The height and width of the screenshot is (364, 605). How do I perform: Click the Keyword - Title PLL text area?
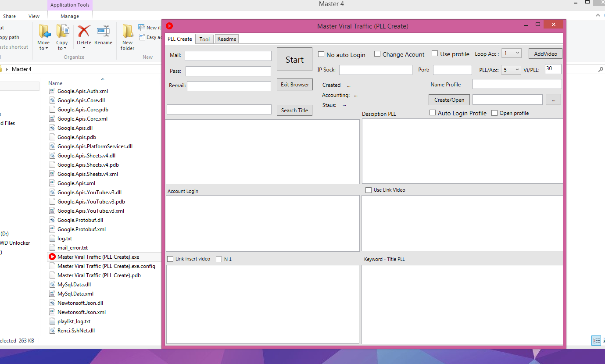462,304
